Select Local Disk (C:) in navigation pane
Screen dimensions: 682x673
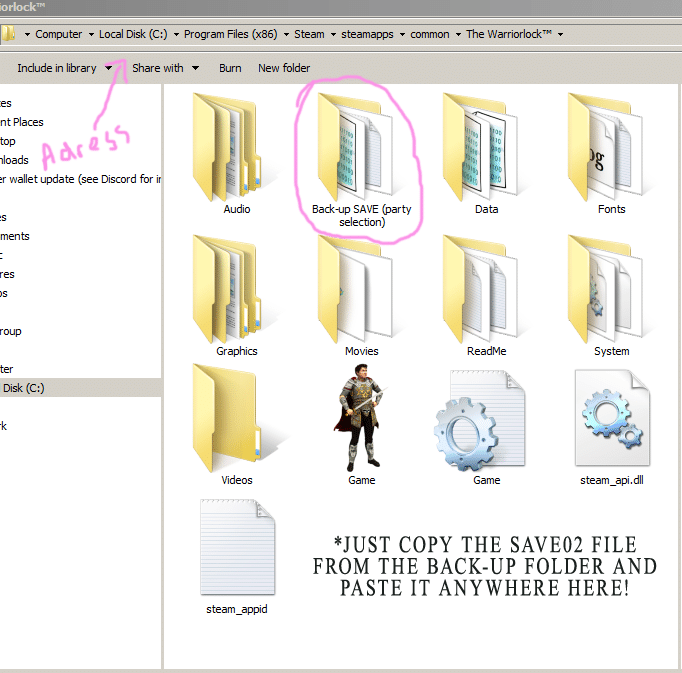coord(80,388)
